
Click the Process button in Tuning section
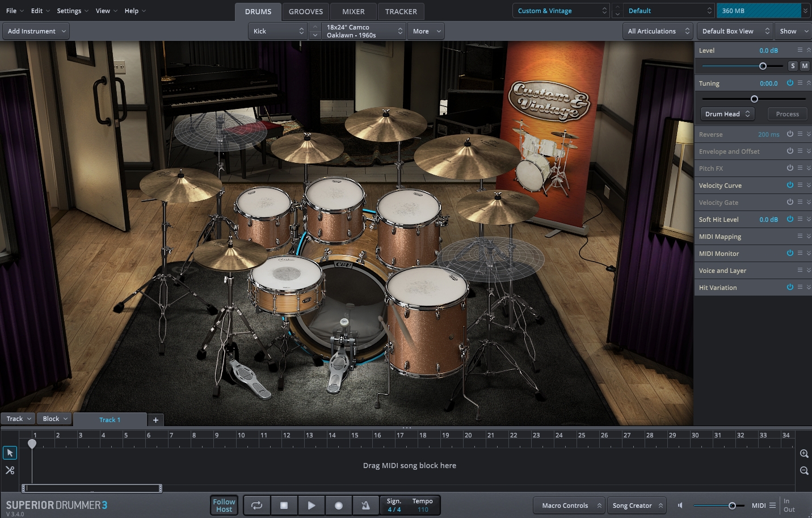[x=787, y=113]
